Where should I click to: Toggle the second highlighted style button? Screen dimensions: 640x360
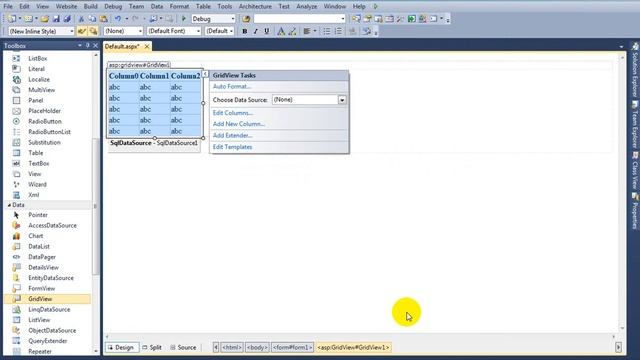(93, 31)
